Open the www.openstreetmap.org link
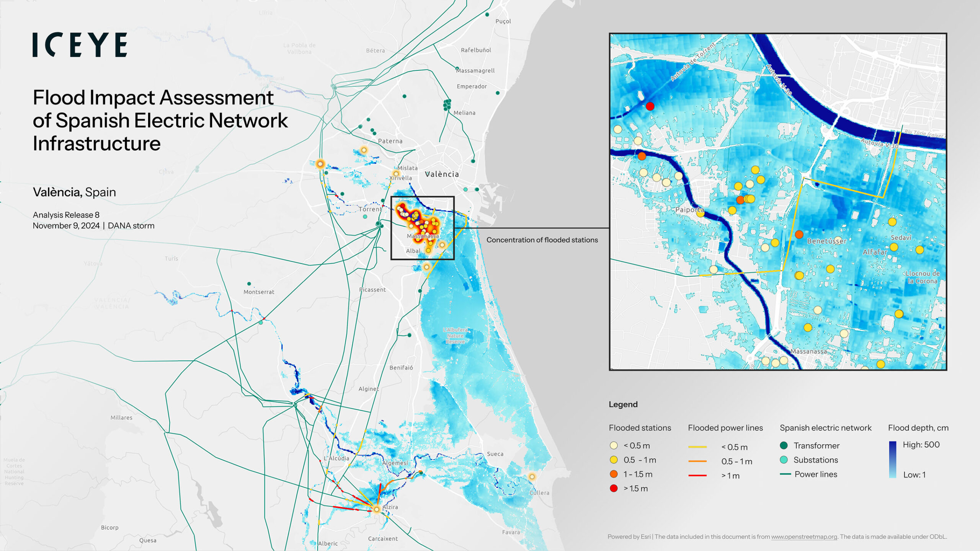Screen dimensions: 980x551 click(804, 536)
